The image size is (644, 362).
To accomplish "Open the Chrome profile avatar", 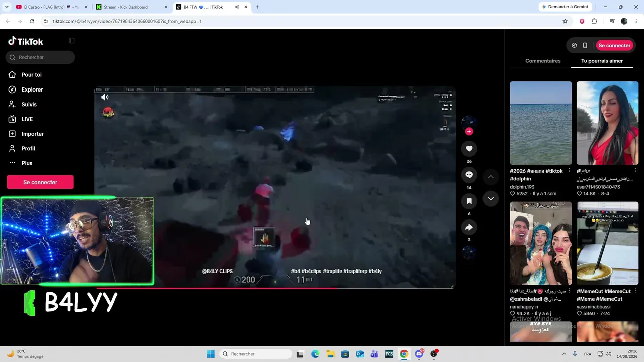I will click(x=624, y=21).
